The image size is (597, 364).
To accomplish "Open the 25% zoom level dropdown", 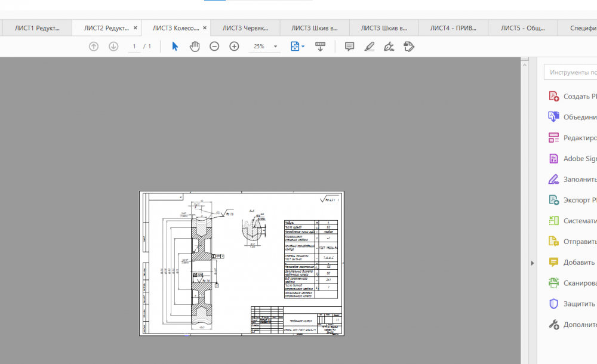I will click(275, 47).
